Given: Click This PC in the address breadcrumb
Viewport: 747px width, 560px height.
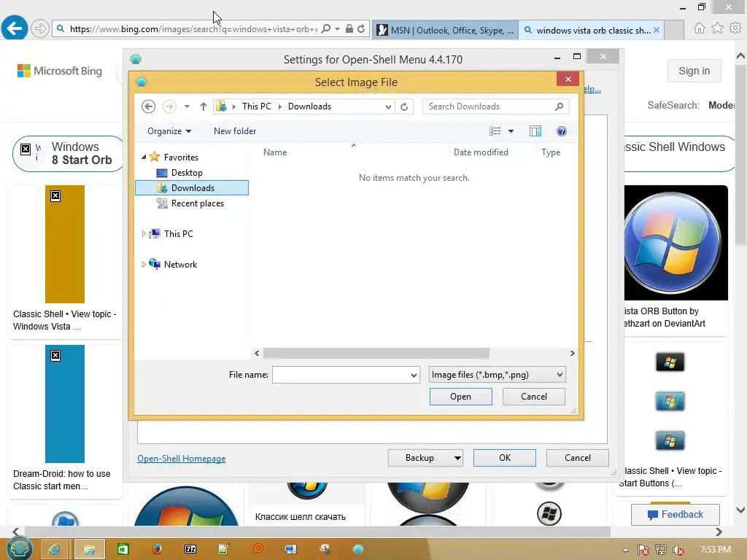Looking at the screenshot, I should coord(256,106).
